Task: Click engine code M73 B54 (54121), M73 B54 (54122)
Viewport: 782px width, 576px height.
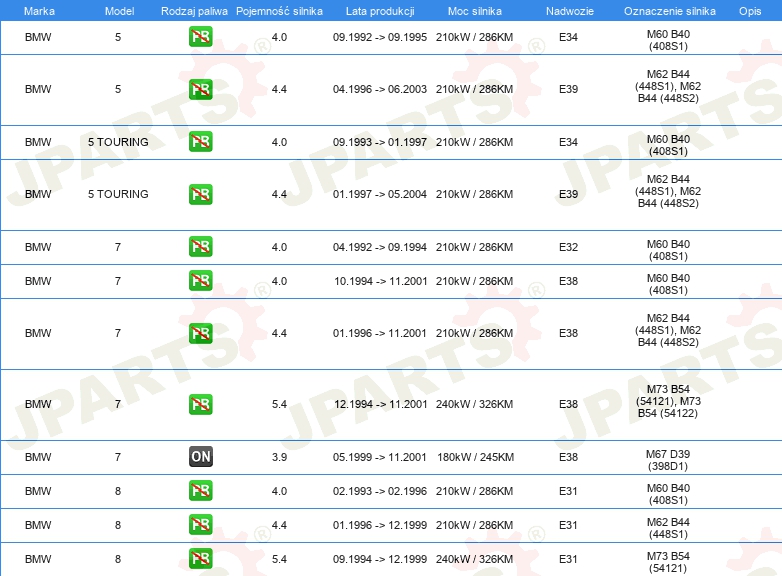Action: 668,401
